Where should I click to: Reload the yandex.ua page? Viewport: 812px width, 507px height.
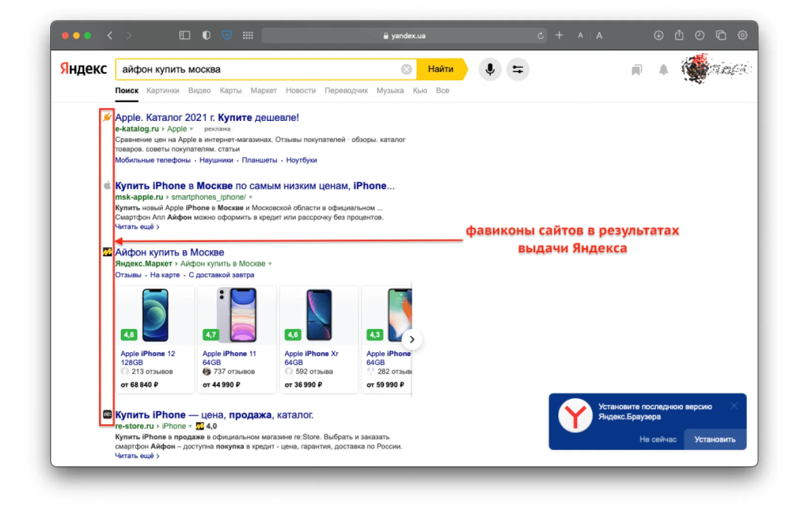(540, 36)
